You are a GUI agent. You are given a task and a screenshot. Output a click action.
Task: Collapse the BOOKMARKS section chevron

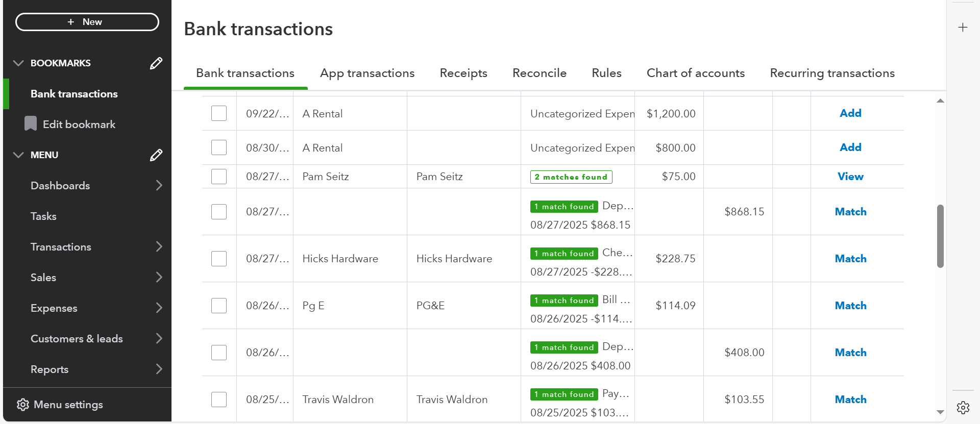(18, 63)
